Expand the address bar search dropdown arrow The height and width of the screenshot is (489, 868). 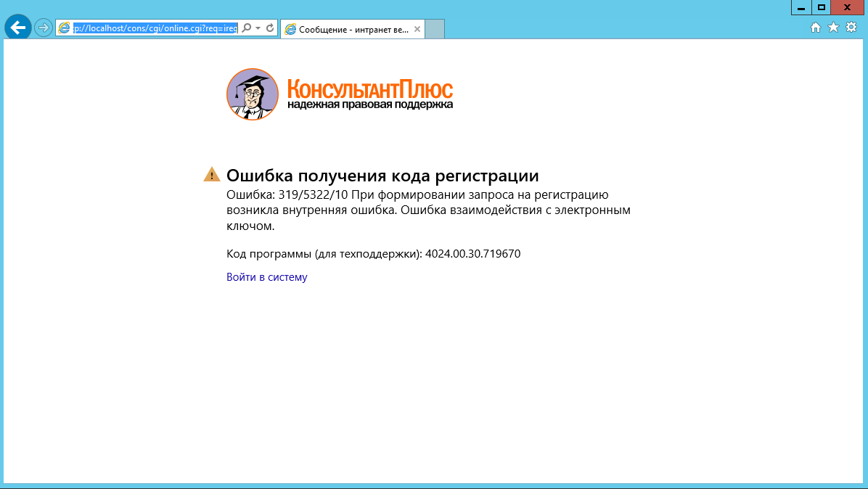[x=258, y=28]
